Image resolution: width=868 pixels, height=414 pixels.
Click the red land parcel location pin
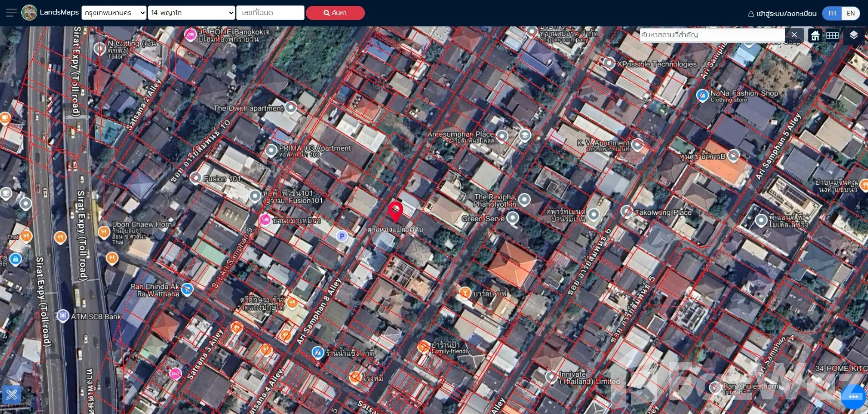[x=395, y=211]
